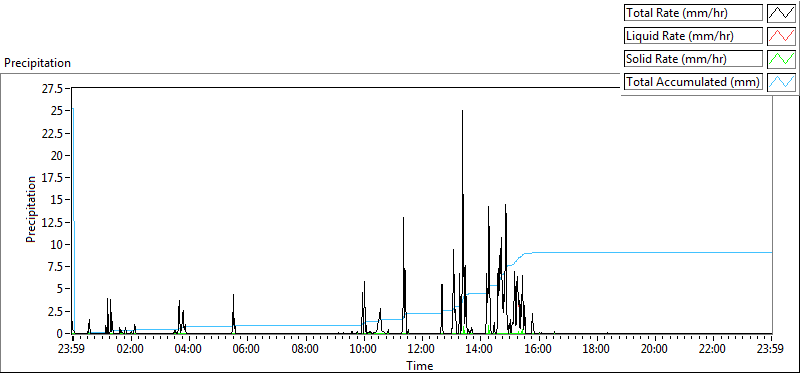Click the 10:00 time axis label
Image resolution: width=800 pixels, height=373 pixels.
[x=363, y=350]
